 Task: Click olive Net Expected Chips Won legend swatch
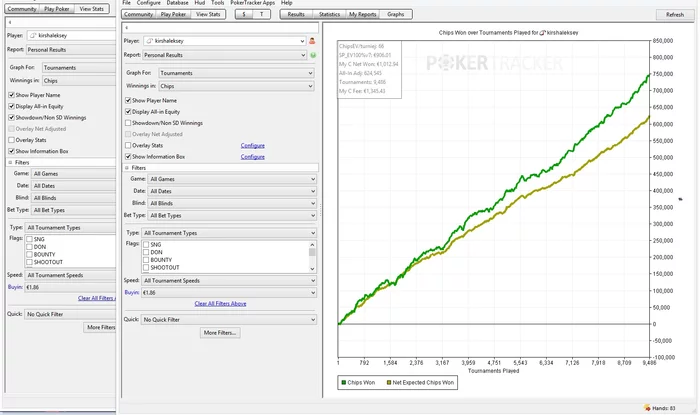tap(389, 382)
